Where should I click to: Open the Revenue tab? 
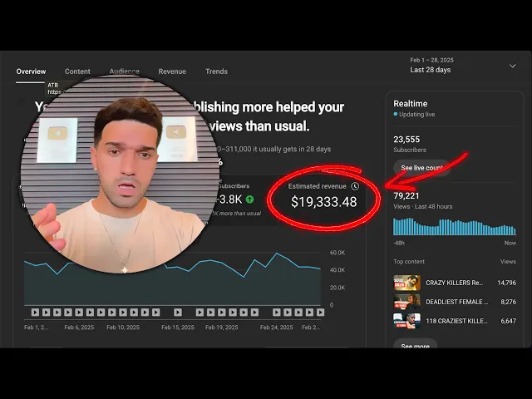click(x=172, y=71)
